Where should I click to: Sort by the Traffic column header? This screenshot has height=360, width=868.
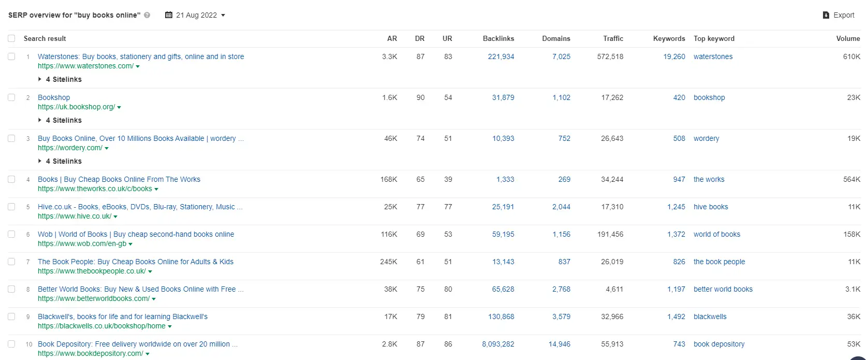pos(613,38)
